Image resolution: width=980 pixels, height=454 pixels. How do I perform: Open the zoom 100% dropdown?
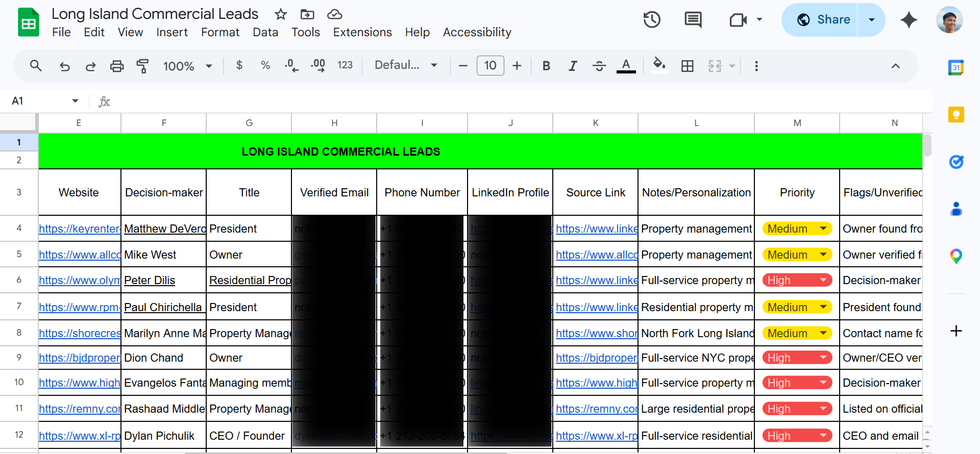(187, 66)
